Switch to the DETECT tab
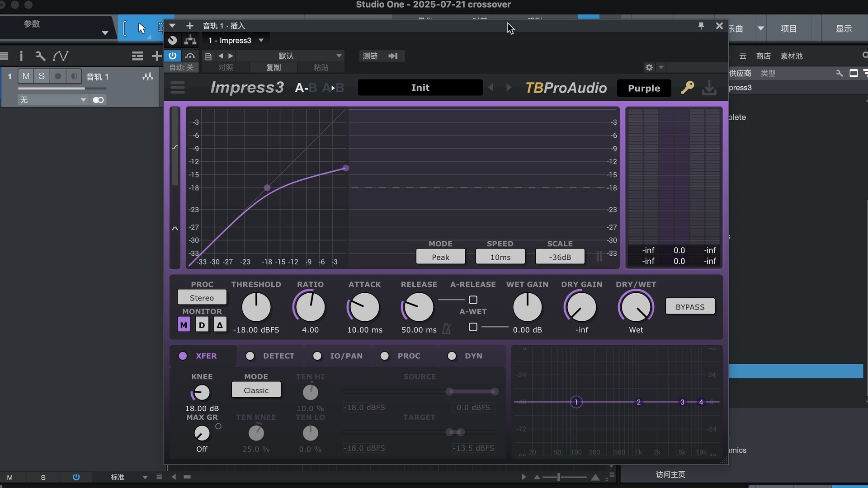This screenshot has height=488, width=868. click(270, 356)
